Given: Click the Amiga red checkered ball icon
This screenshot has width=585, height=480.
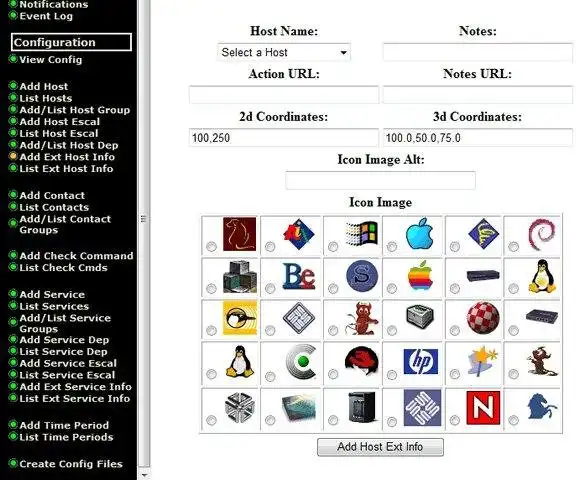Looking at the screenshot, I should [483, 318].
